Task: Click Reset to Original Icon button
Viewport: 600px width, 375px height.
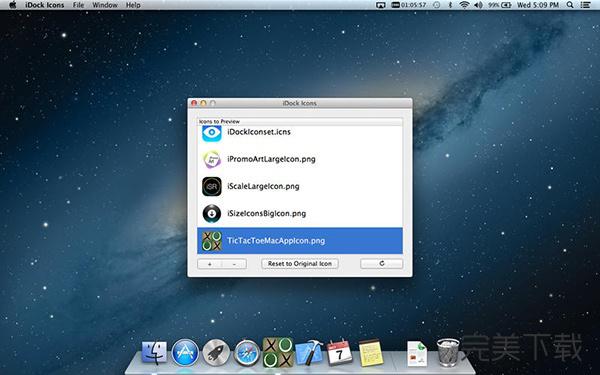Action: (300, 264)
